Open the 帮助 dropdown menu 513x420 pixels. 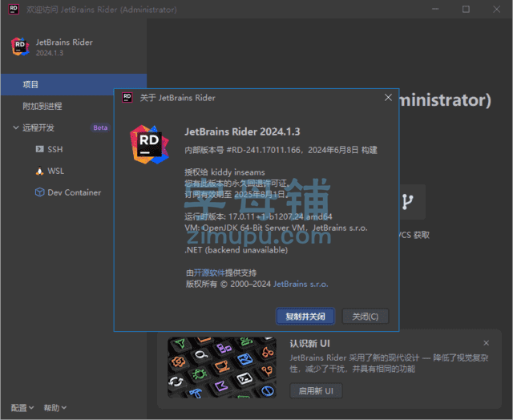coord(55,407)
